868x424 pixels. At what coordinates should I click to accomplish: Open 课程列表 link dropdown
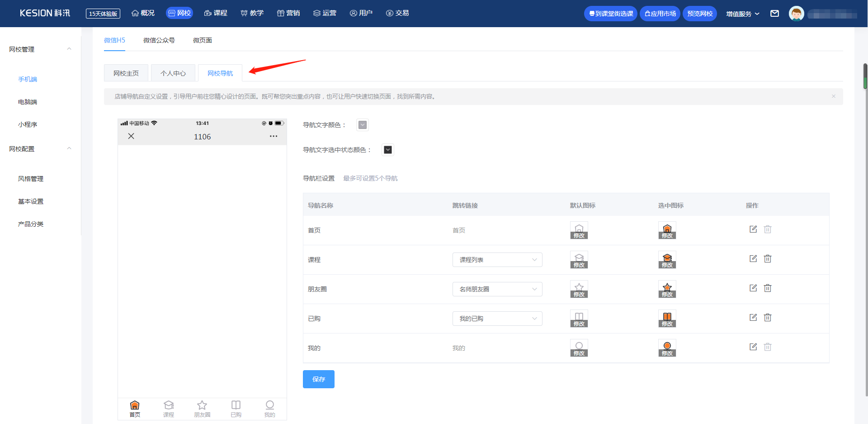[x=497, y=260]
